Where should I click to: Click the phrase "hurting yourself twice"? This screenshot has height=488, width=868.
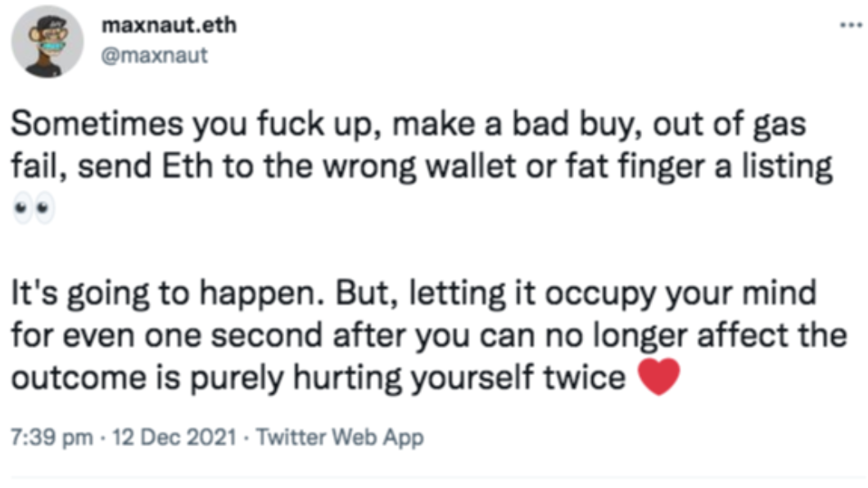[x=459, y=378]
